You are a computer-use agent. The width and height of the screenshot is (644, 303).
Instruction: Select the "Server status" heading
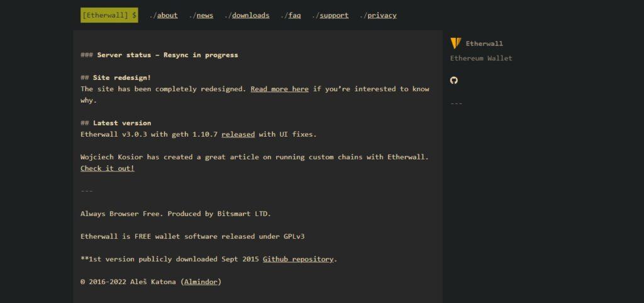(167, 55)
